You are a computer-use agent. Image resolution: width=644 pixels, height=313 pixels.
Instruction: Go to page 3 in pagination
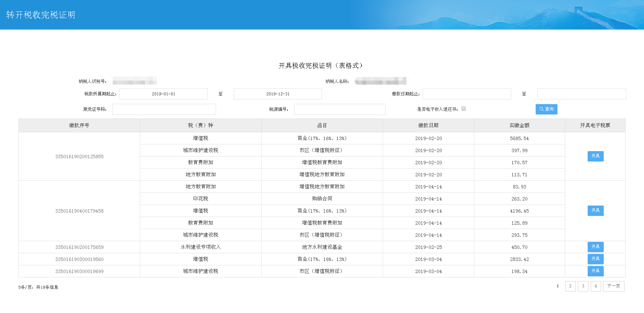583,286
